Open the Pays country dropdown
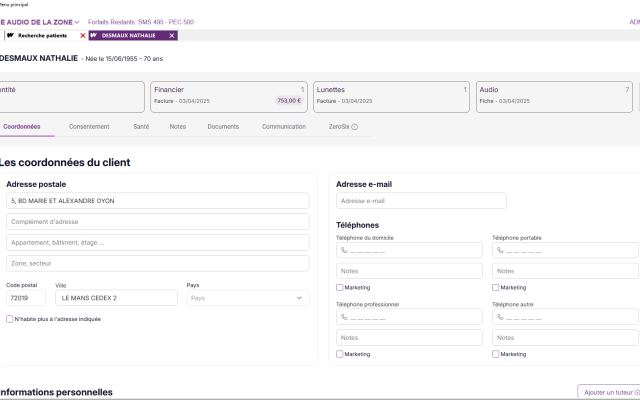Image resolution: width=640 pixels, height=400 pixels. point(247,298)
